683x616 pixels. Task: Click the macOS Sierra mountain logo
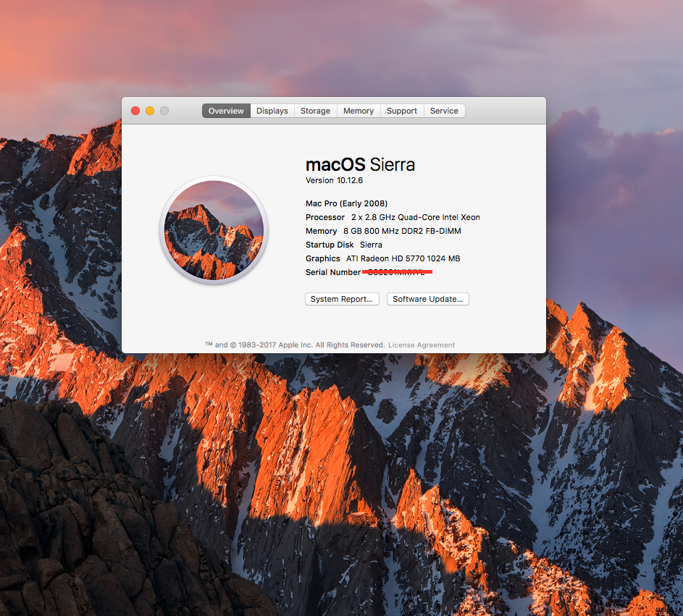coord(214,230)
